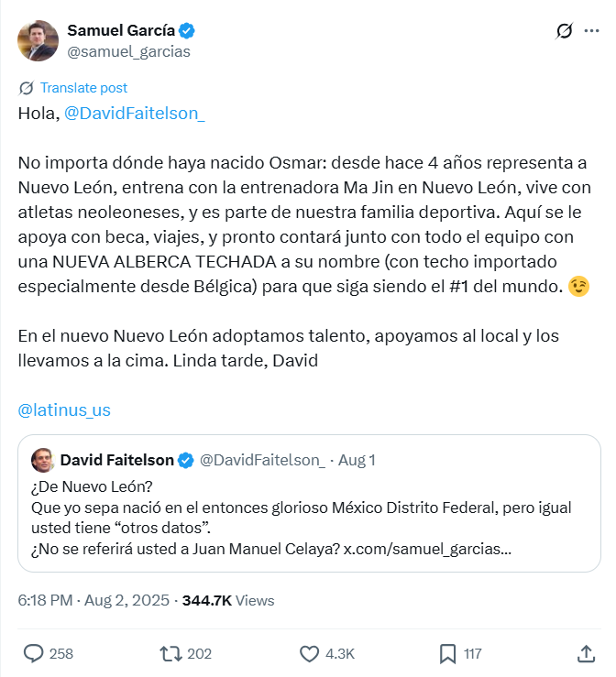Like the post with heart icon
Image resolution: width=616 pixels, height=677 pixels.
(310, 653)
